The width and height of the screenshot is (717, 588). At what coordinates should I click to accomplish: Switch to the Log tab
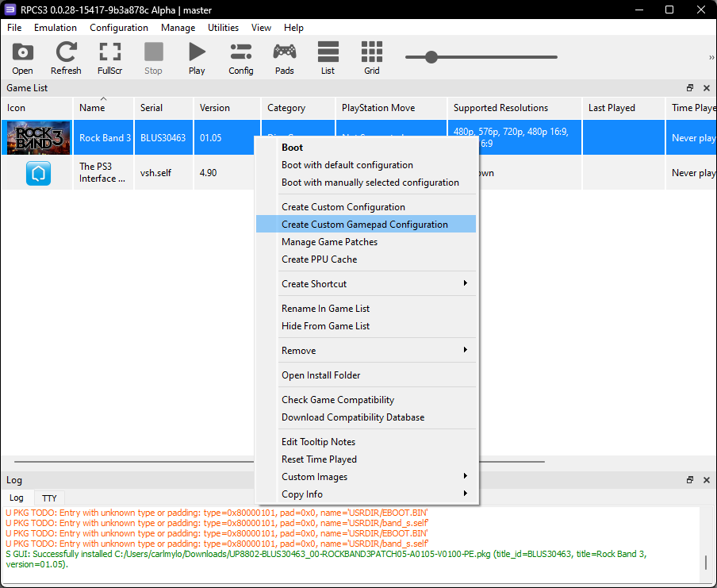click(17, 498)
